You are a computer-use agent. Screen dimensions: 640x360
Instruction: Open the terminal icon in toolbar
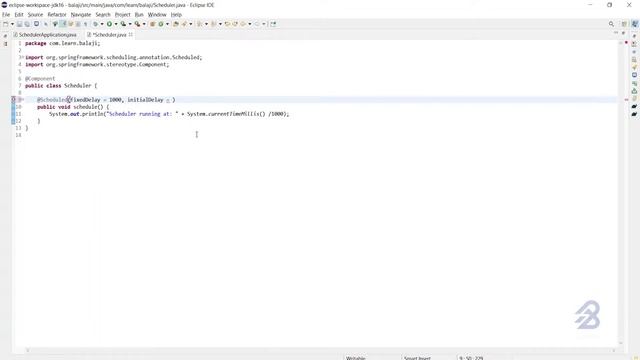[x=36, y=24]
